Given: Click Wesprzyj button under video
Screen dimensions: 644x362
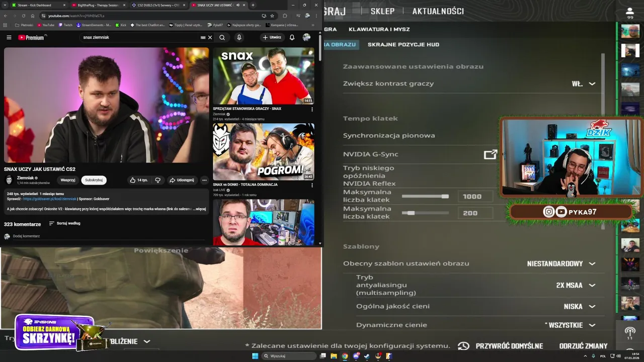Looking at the screenshot, I should (67, 180).
